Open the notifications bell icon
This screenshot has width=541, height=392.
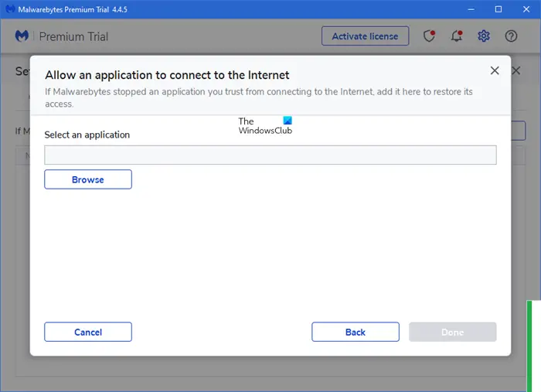click(x=457, y=36)
